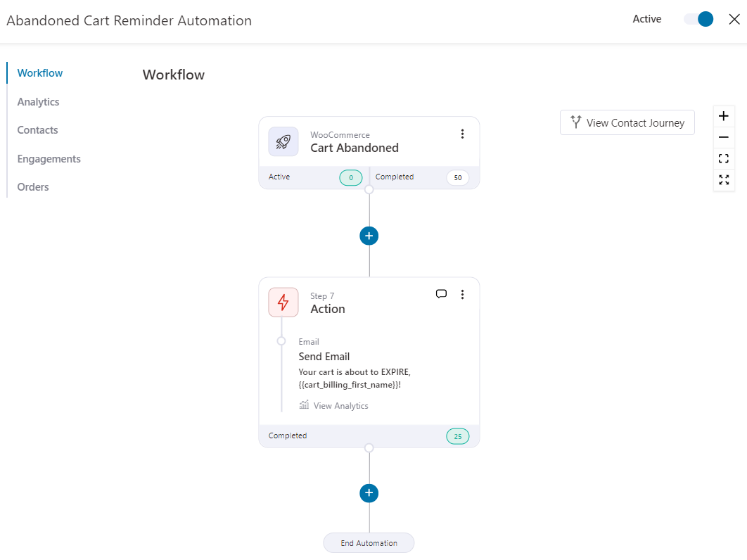
Task: Click the Active count badge on Cart Abandoned
Action: pyautogui.click(x=350, y=177)
